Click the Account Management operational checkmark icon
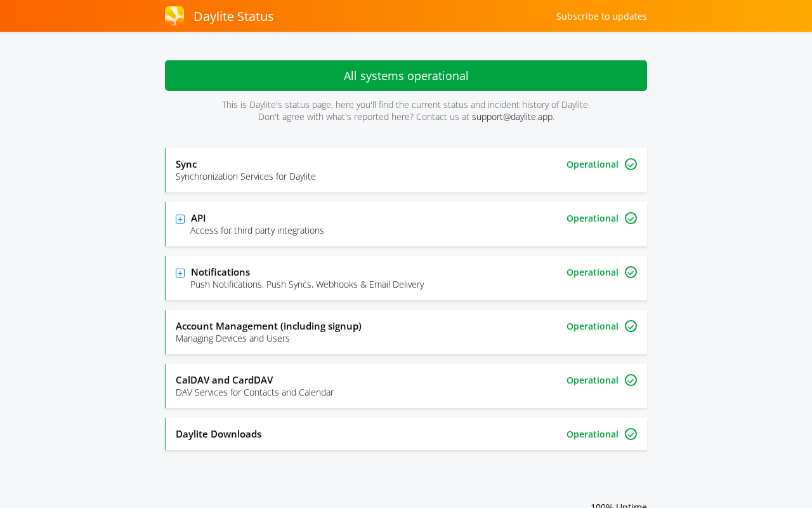Screen dimensions: 812x508 tap(631, 326)
